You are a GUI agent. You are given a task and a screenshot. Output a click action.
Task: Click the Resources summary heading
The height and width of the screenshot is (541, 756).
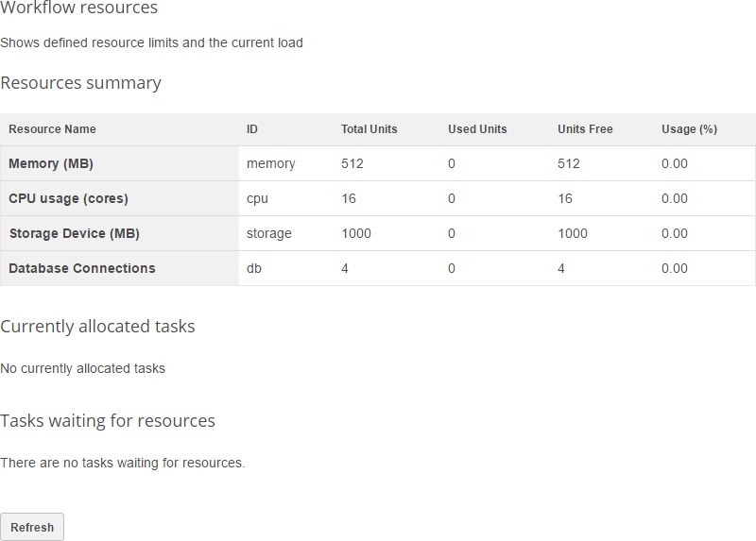80,83
